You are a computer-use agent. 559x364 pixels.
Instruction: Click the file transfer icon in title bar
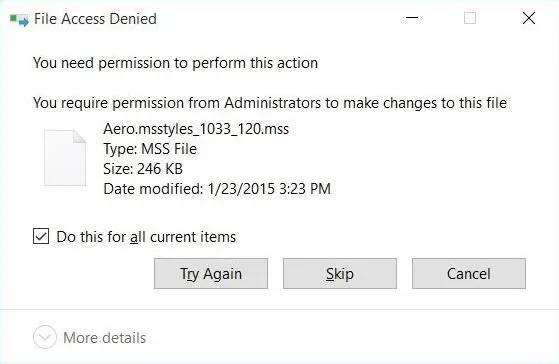(19, 19)
